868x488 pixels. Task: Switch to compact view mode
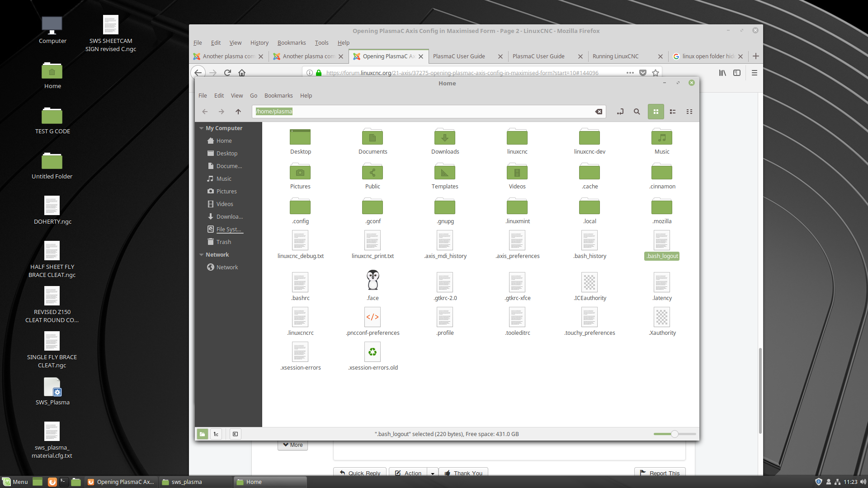[x=689, y=112]
